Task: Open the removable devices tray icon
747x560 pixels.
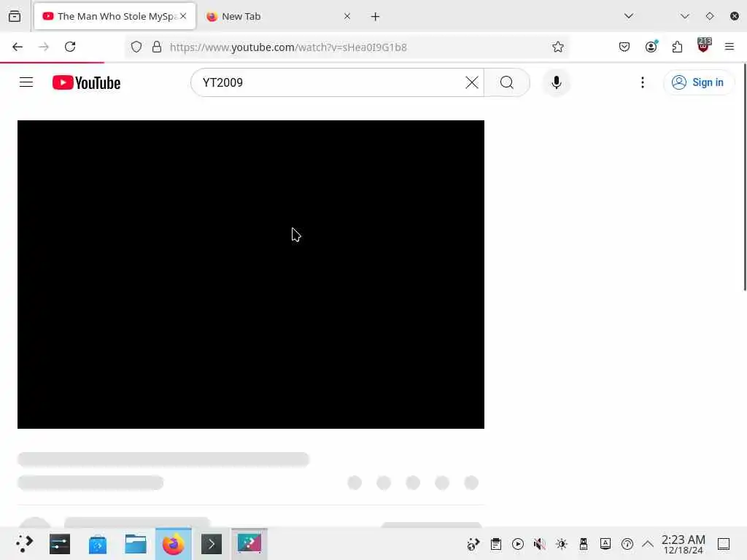Action: [584, 544]
